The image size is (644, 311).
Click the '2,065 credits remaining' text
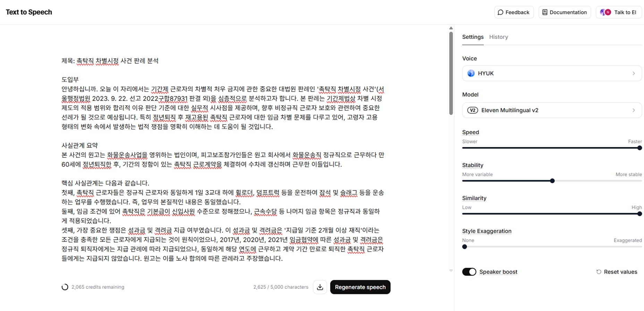(98, 287)
